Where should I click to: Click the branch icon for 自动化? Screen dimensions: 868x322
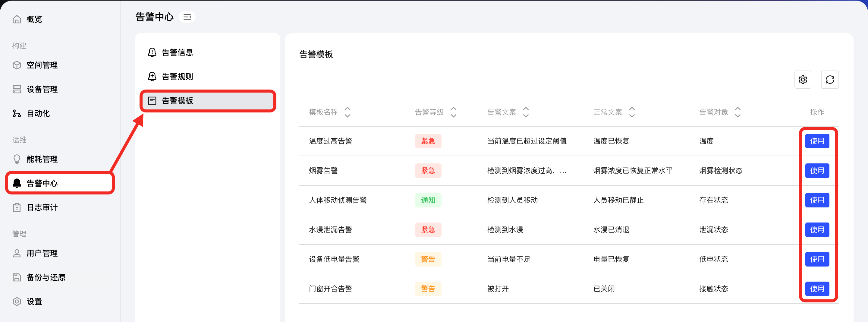click(17, 113)
